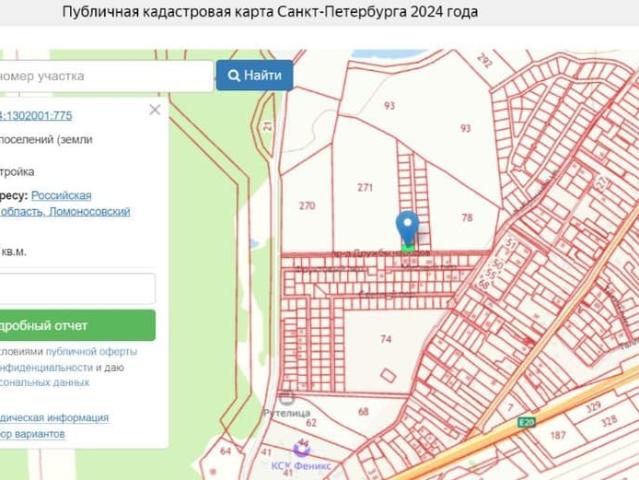The height and width of the screenshot is (480, 639).
Task: Click the blue location pin marker
Action: pyautogui.click(x=407, y=227)
